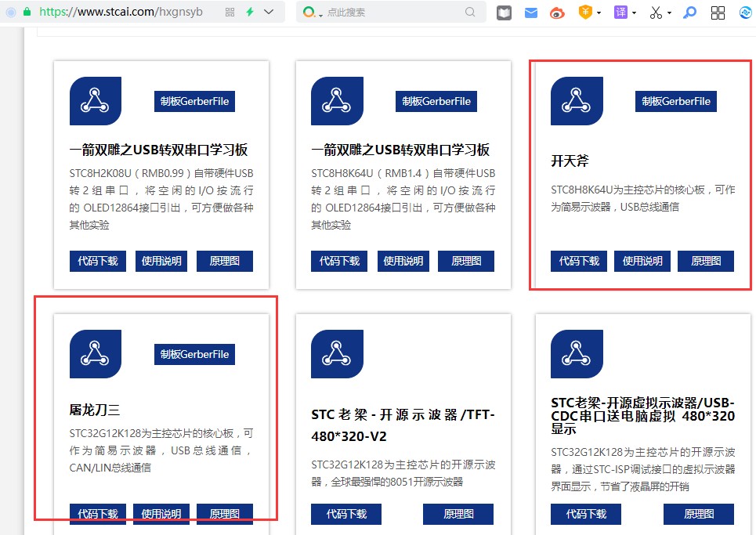Open 使用说明 on the STC8H2K08U card

(x=161, y=261)
